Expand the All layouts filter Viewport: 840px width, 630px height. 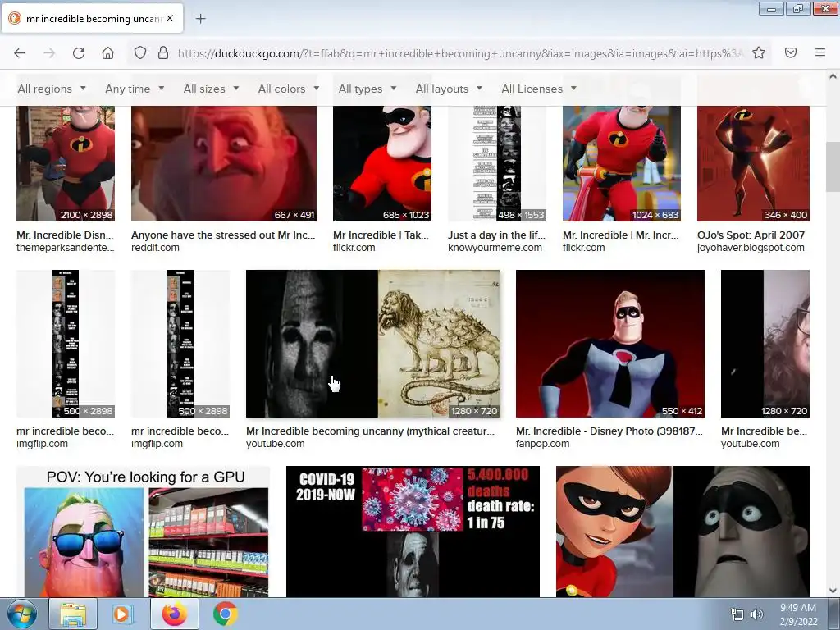pyautogui.click(x=449, y=89)
